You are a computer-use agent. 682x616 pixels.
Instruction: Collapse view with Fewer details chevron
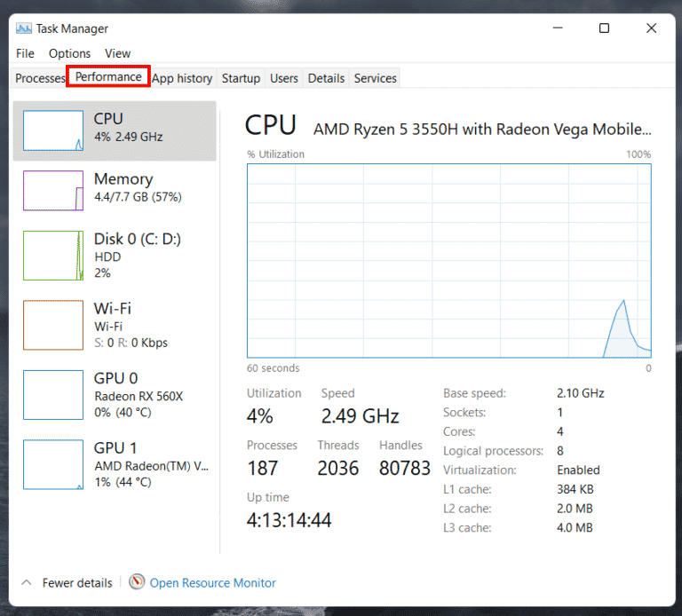point(26,583)
